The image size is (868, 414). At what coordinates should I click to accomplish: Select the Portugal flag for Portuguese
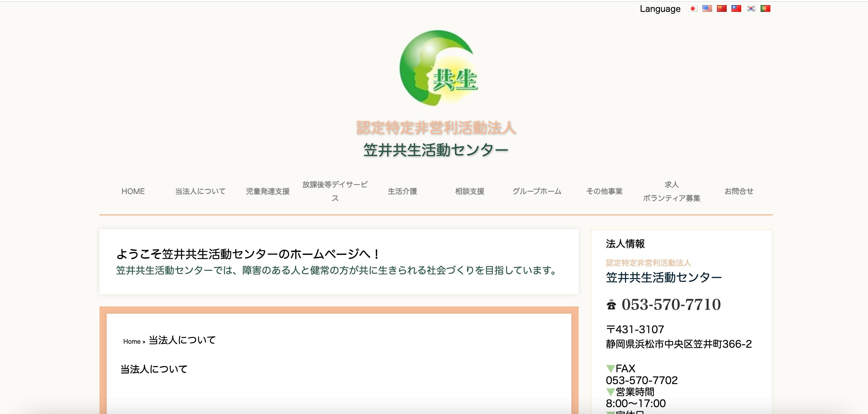coord(765,8)
